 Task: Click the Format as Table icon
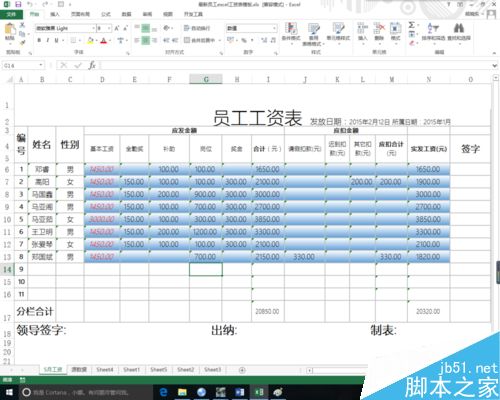(x=313, y=29)
